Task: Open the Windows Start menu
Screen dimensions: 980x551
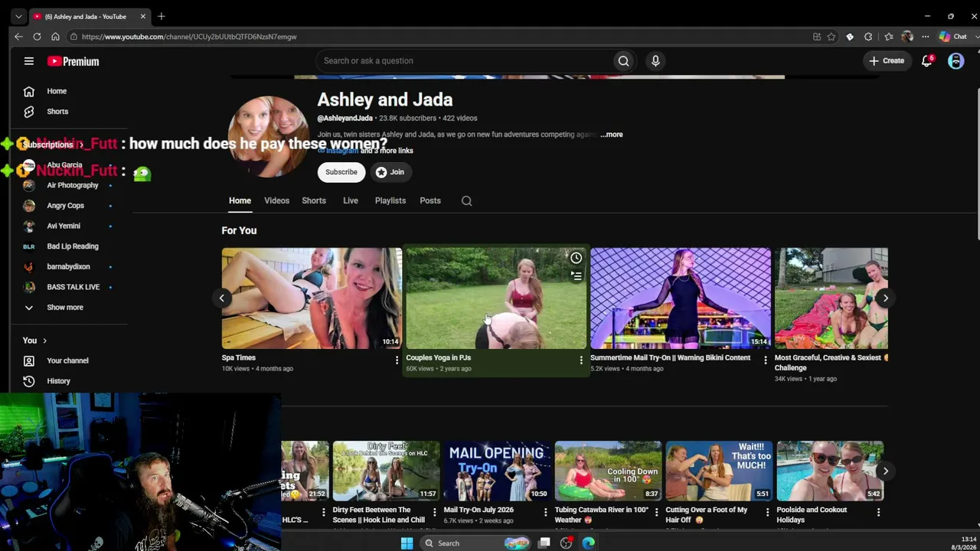Action: pyautogui.click(x=407, y=543)
